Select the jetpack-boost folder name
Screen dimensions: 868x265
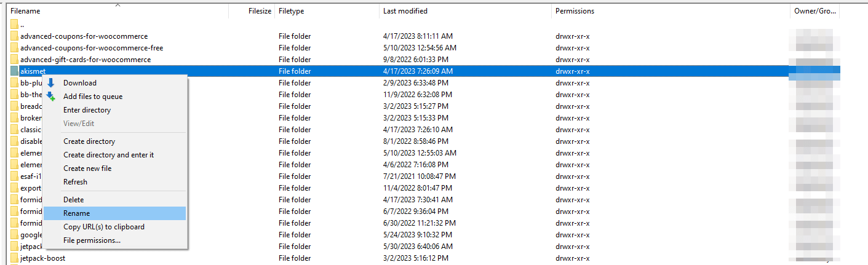click(x=42, y=258)
